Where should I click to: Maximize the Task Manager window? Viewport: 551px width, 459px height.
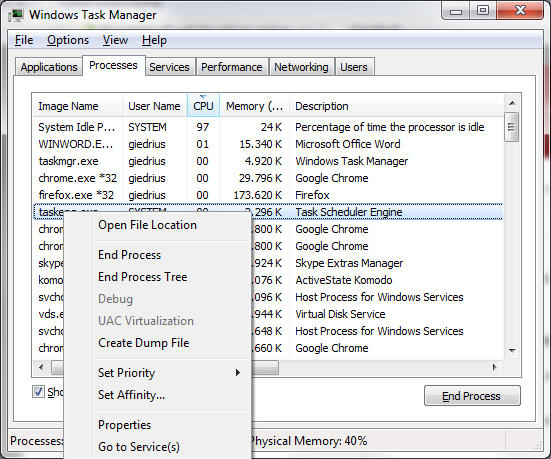(x=483, y=11)
